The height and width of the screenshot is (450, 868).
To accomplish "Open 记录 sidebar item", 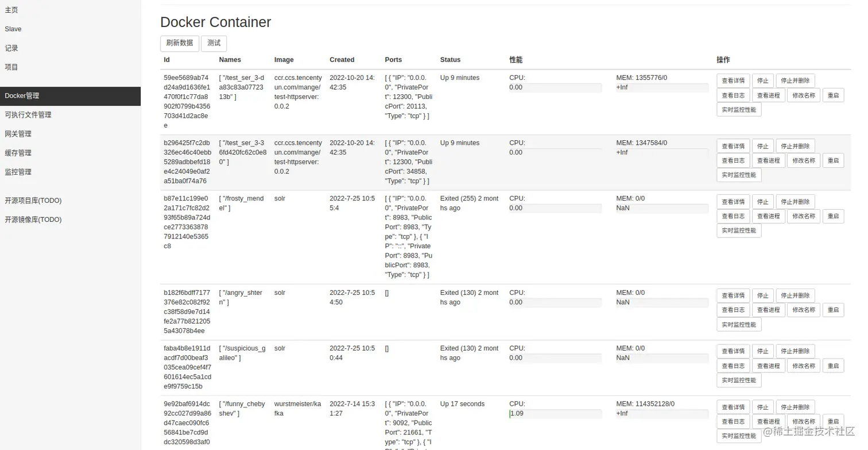I will [11, 48].
